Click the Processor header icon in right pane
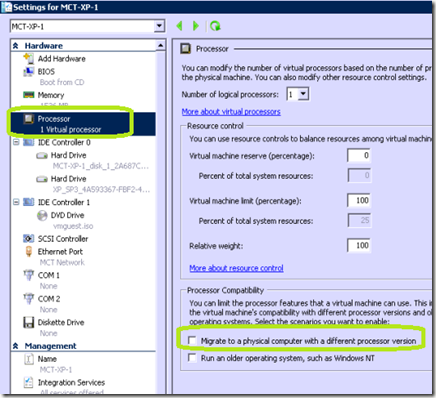Viewport: 436px width, 398px height. point(186,49)
